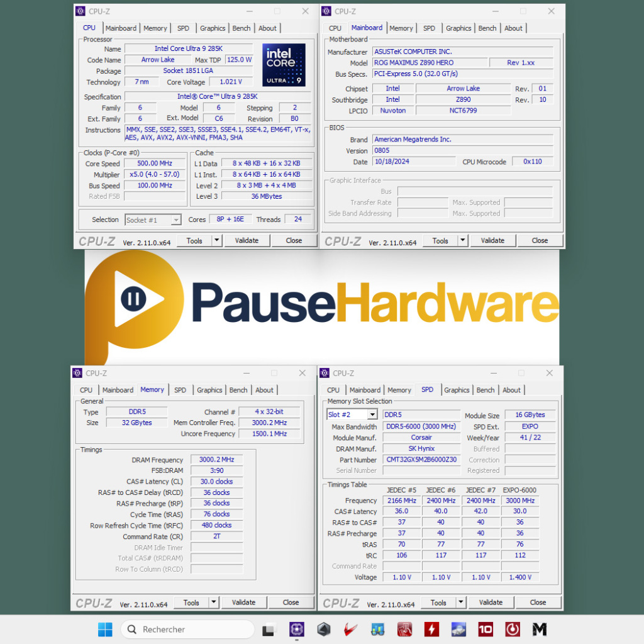Open SPD tab in Memory window
The height and width of the screenshot is (644, 644).
tap(180, 390)
